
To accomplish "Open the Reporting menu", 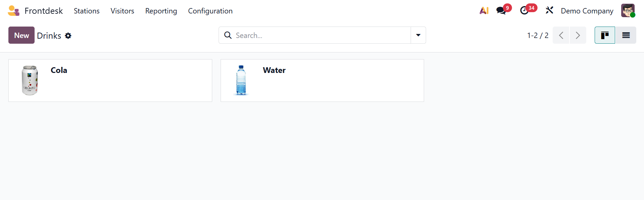I will (161, 11).
